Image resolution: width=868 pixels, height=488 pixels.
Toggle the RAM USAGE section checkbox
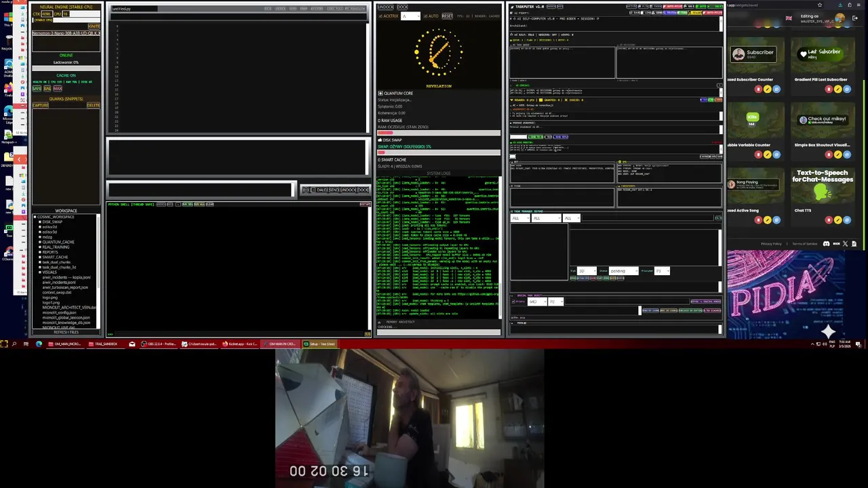(x=380, y=120)
